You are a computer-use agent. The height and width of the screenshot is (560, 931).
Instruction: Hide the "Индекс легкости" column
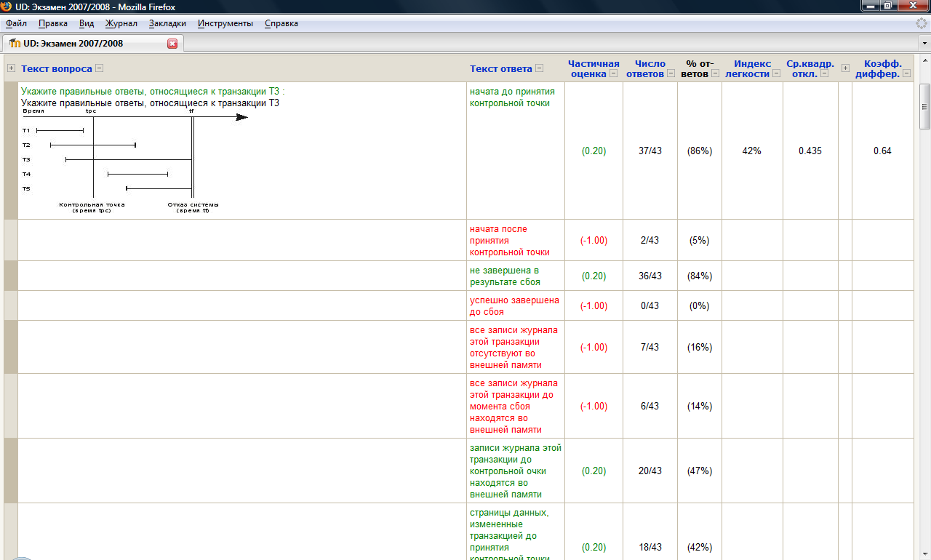coord(776,73)
